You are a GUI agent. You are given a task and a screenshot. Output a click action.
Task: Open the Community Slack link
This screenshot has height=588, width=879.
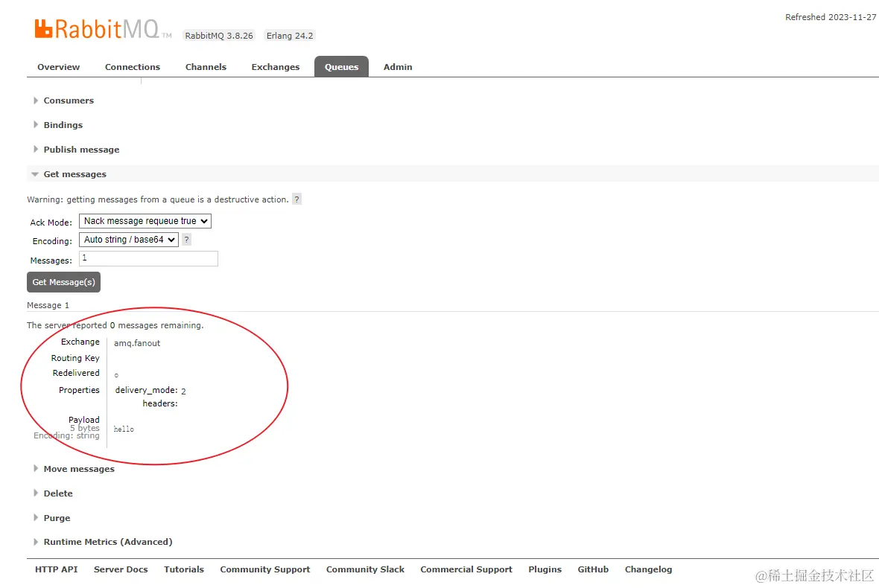pyautogui.click(x=365, y=569)
